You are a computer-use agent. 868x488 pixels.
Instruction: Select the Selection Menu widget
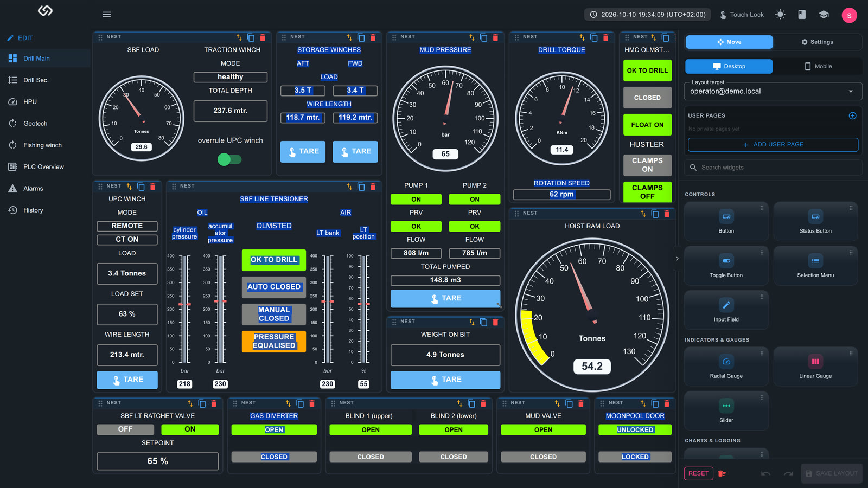point(815,266)
